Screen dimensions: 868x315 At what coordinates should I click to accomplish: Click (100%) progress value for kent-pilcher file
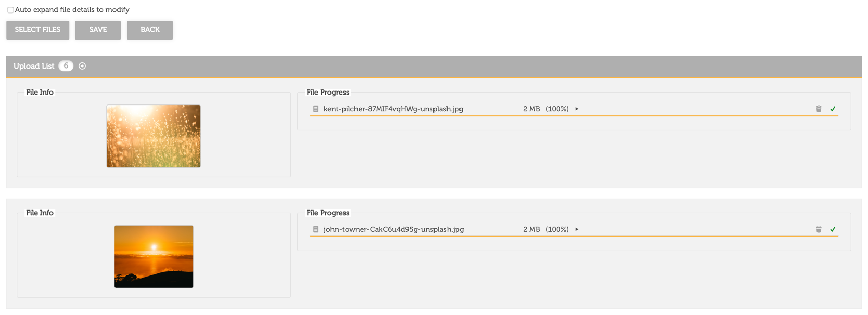(557, 109)
